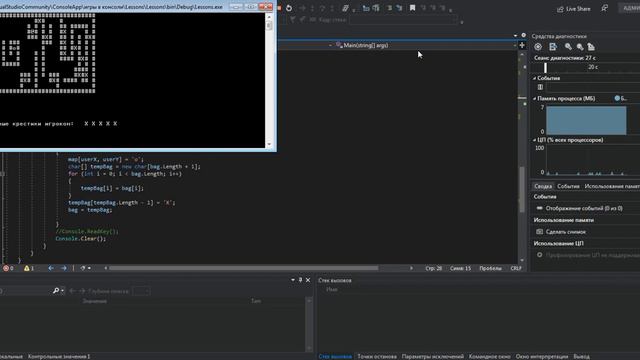
Task: Click the diagnostic output export icon
Action: click(553, 47)
